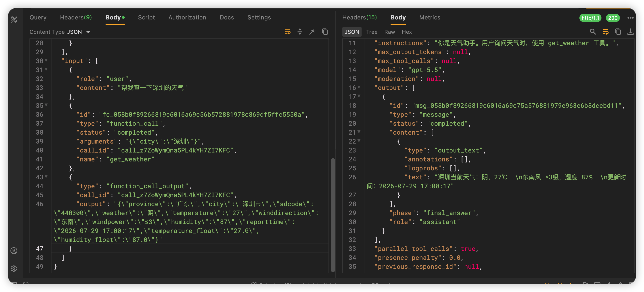Switch response view to Raw

pyautogui.click(x=389, y=32)
